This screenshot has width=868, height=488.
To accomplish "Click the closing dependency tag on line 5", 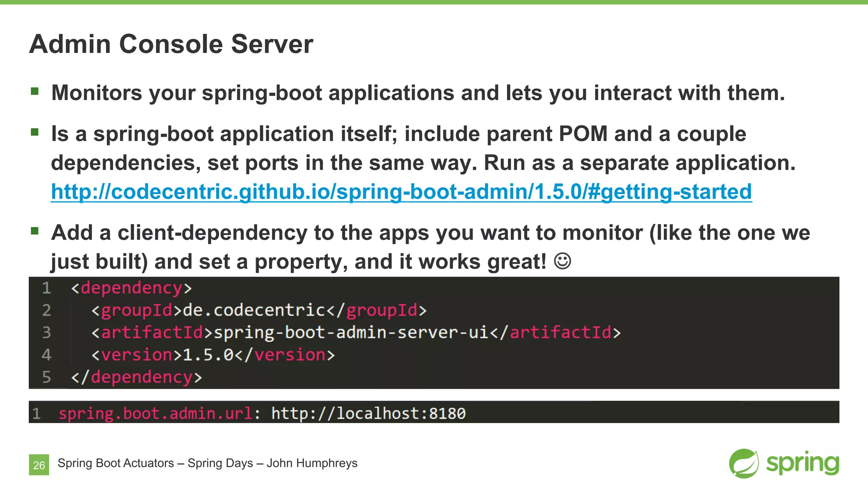I will 136,377.
